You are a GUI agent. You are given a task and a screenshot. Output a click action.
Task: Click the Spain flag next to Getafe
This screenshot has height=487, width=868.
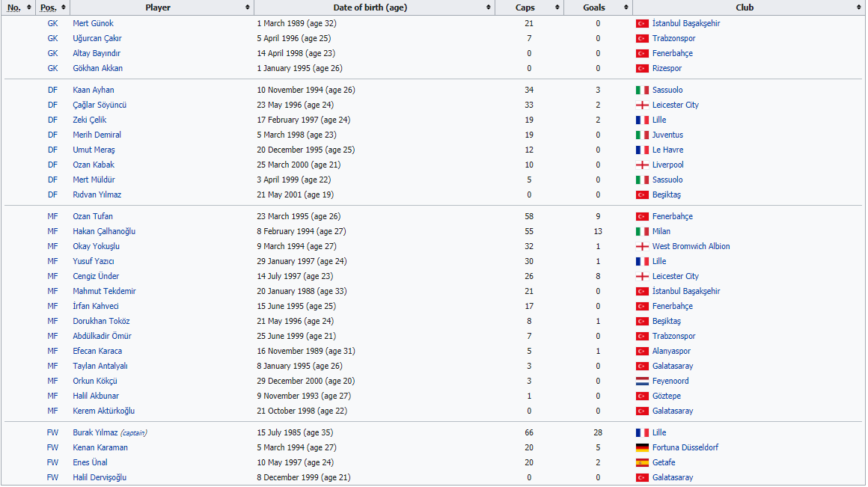click(641, 462)
